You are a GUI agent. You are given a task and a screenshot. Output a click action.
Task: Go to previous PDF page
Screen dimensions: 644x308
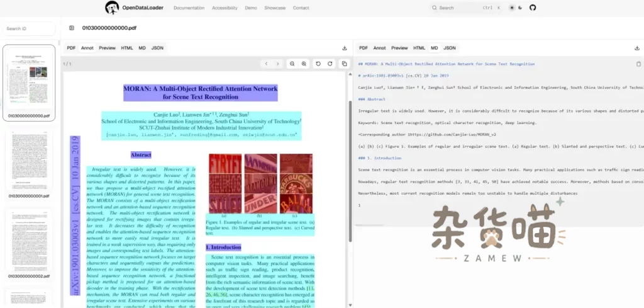[x=266, y=64]
